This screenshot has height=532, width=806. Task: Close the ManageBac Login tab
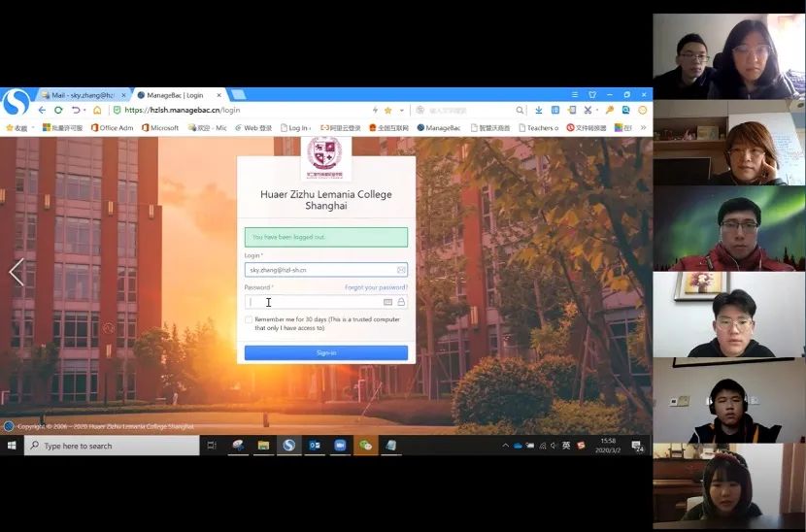click(x=218, y=95)
